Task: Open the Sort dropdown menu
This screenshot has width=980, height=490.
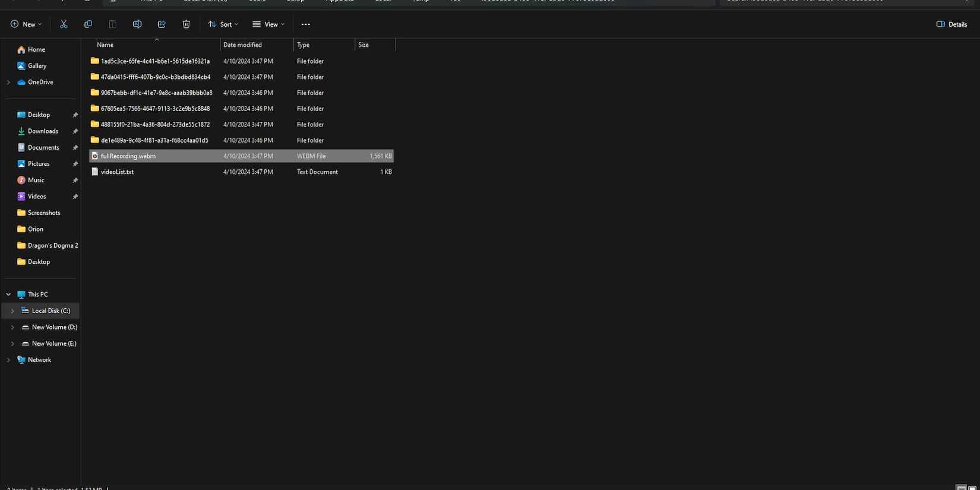Action: pos(223,24)
